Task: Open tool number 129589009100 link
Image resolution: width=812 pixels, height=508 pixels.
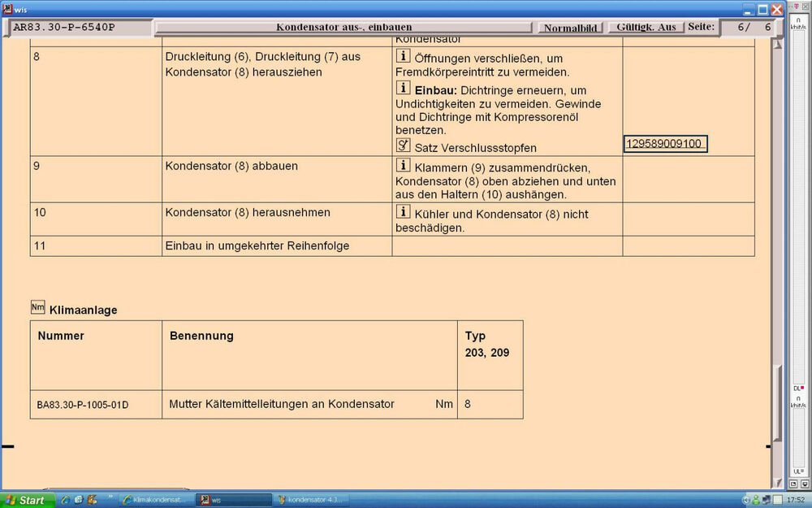Action: tap(666, 145)
